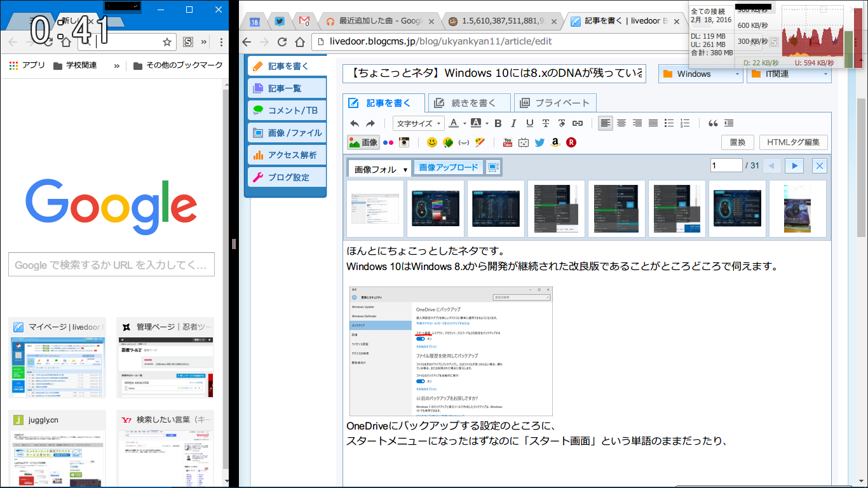Select the 記事を書く editor tab

coord(383,103)
